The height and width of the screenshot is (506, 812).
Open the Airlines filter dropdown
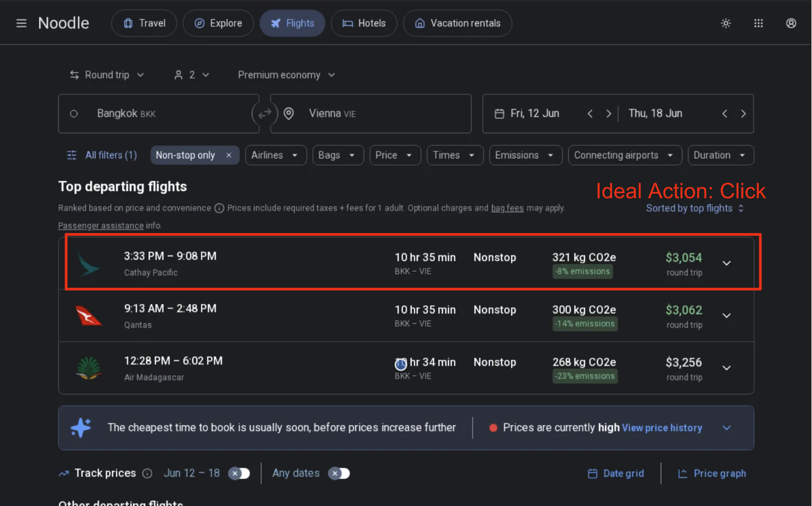pyautogui.click(x=276, y=155)
